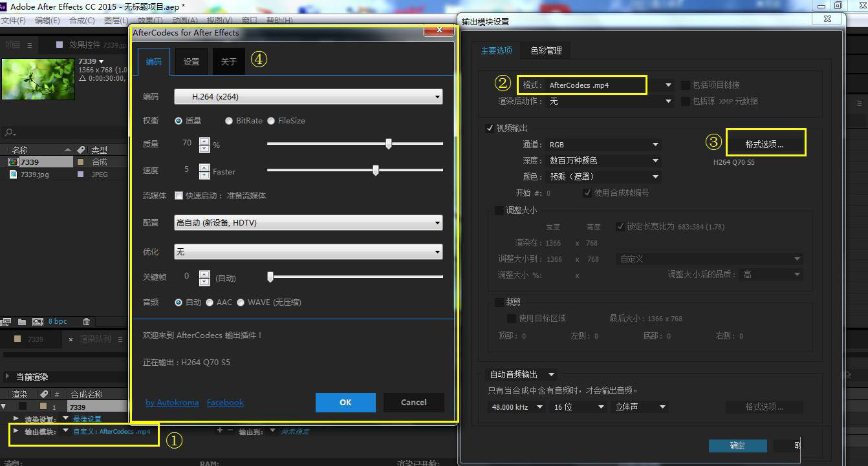Expand the 当前渲染 section
The image size is (868, 466).
[x=7, y=376]
